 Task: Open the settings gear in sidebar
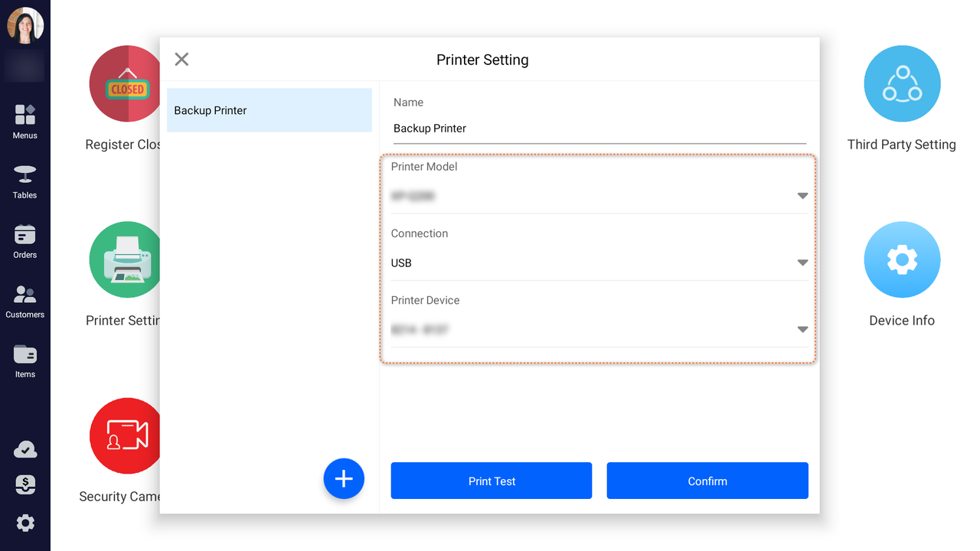tap(25, 523)
